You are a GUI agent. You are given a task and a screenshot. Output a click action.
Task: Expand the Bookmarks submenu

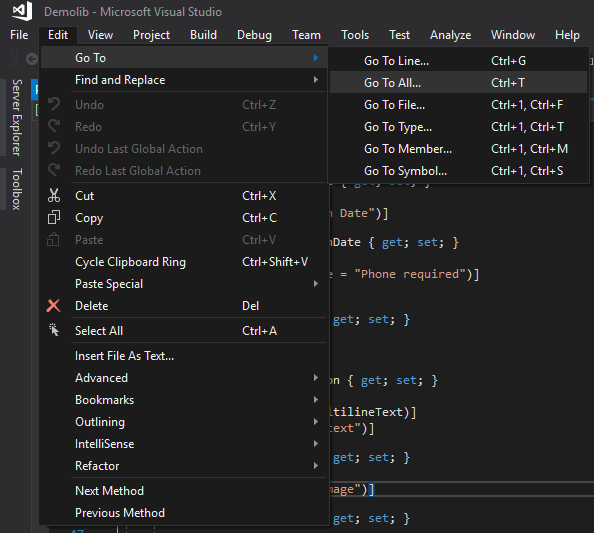coord(184,400)
